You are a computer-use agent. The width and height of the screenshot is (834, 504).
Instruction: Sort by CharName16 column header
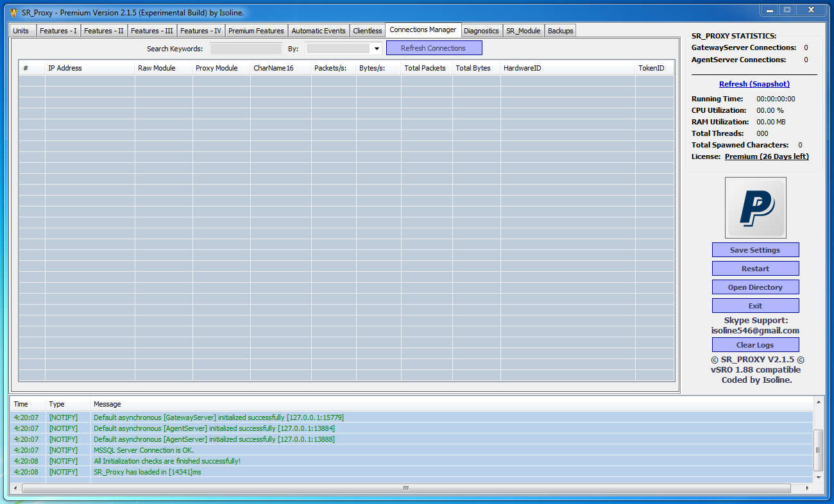pos(280,68)
